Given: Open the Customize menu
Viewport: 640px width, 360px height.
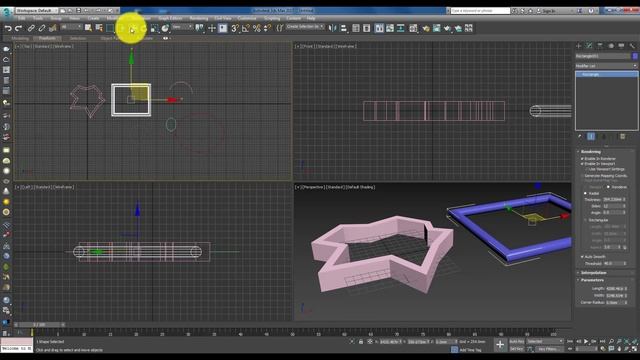Looking at the screenshot, I should (x=247, y=18).
